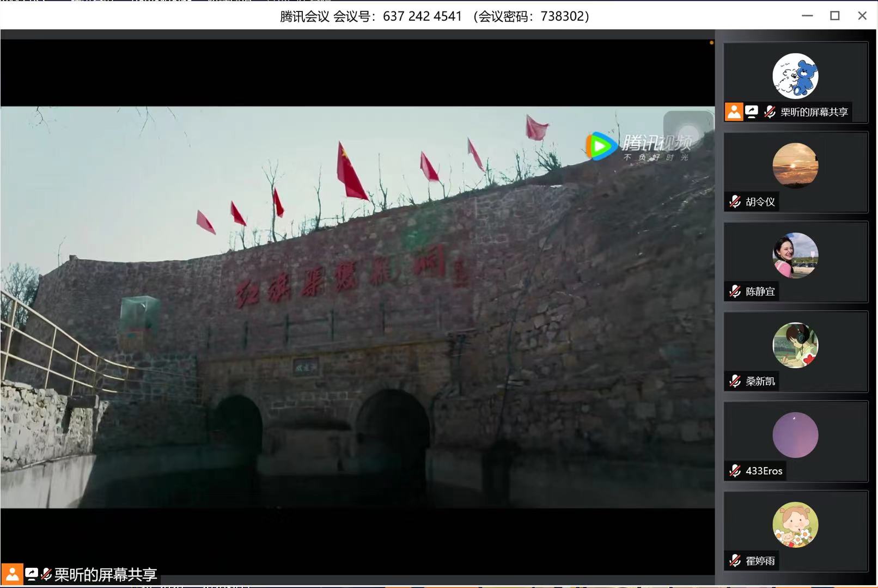Click the screen-share icon in the bottom-left label

(x=32, y=574)
